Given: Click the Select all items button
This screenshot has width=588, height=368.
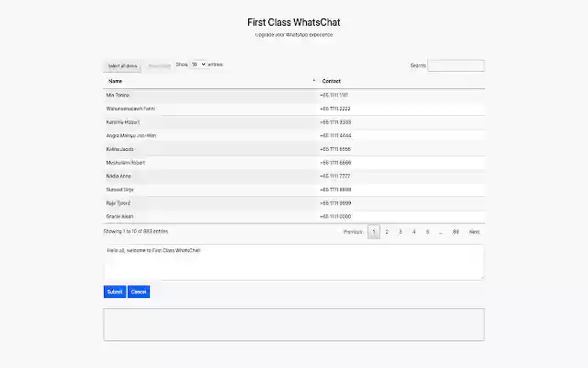Looking at the screenshot, I should click(122, 65).
